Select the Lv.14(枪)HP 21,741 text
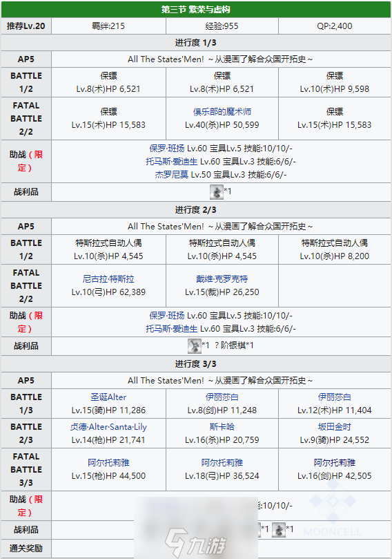Screen dimensions: 392x559 coord(108,440)
